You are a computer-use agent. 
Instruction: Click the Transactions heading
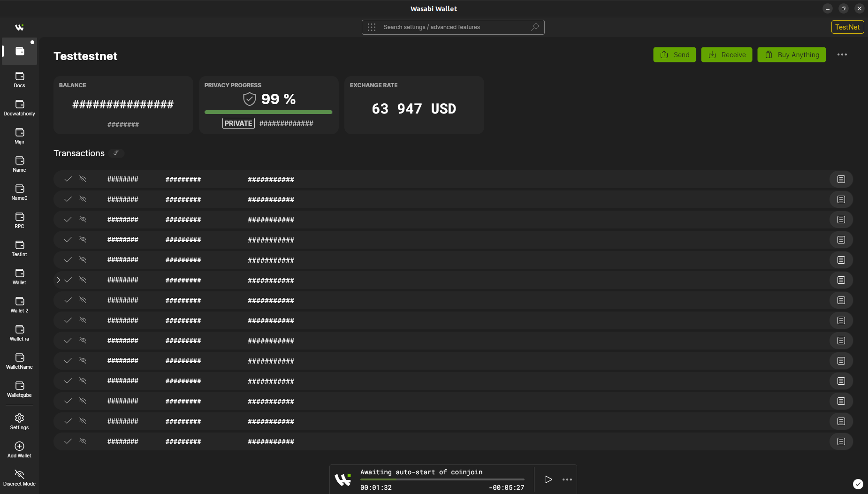[79, 153]
